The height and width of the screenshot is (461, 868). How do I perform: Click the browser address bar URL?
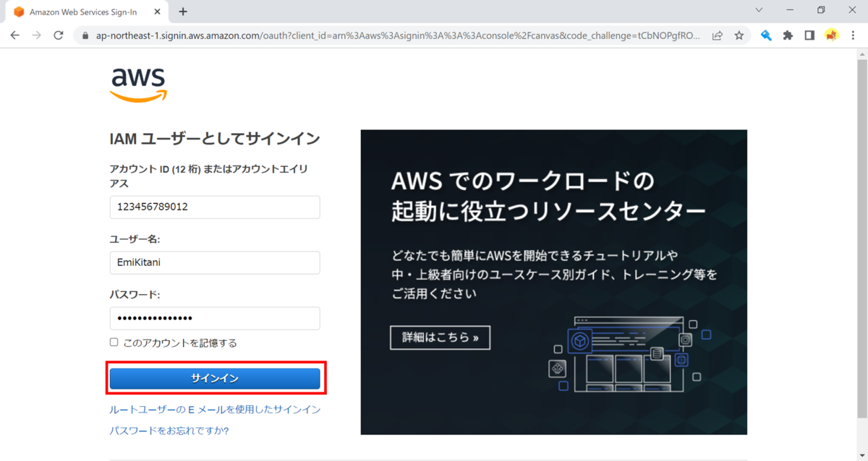(x=398, y=35)
